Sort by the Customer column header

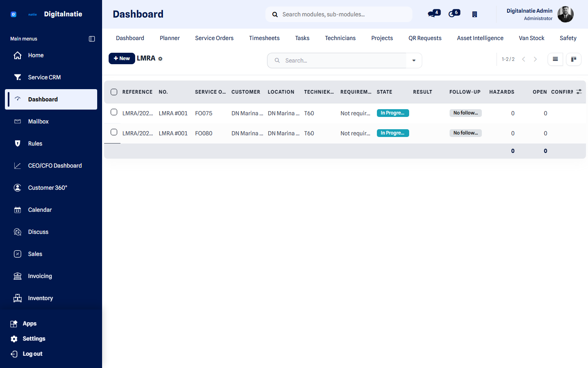pyautogui.click(x=246, y=92)
